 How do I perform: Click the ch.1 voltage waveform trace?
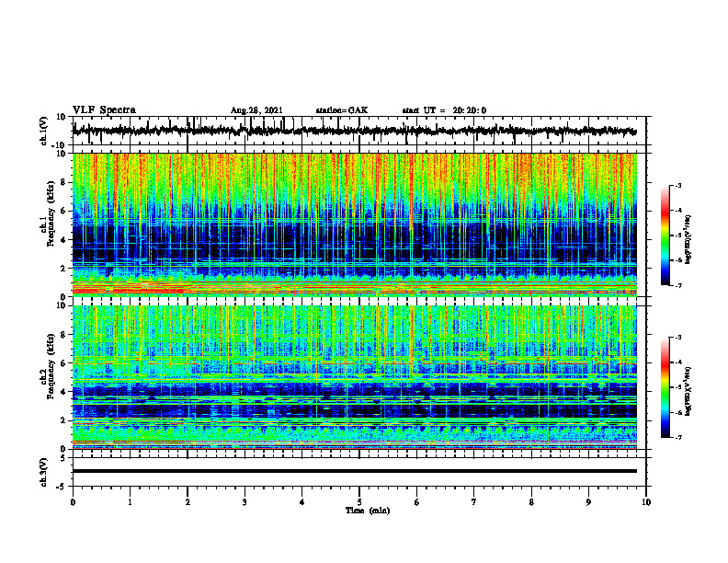(x=354, y=131)
